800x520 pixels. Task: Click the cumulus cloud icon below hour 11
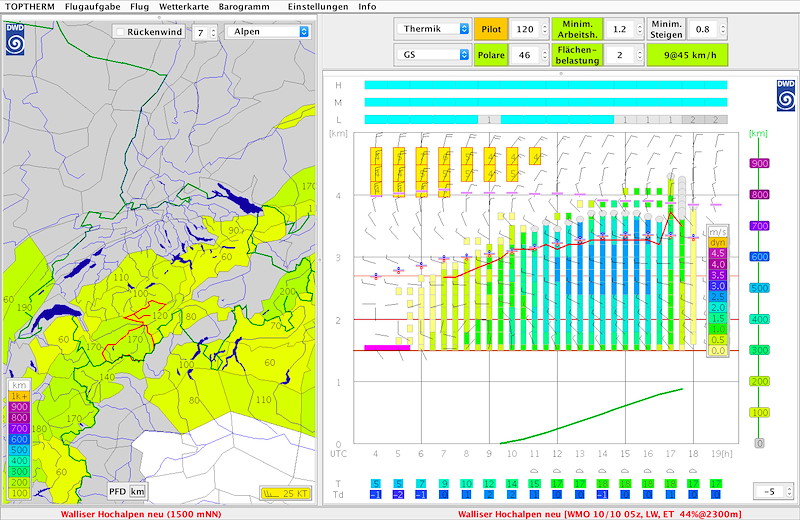point(534,471)
